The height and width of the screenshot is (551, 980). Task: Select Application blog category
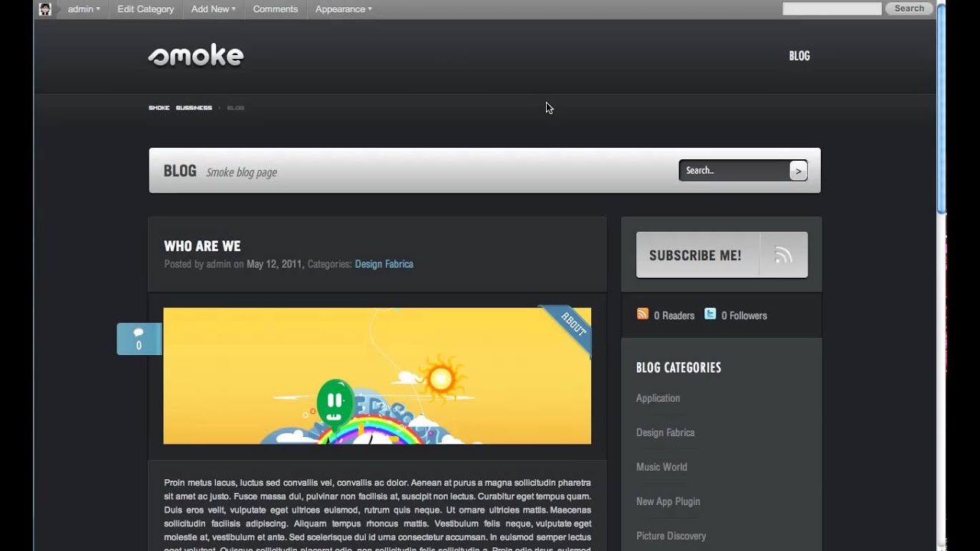[x=658, y=398]
